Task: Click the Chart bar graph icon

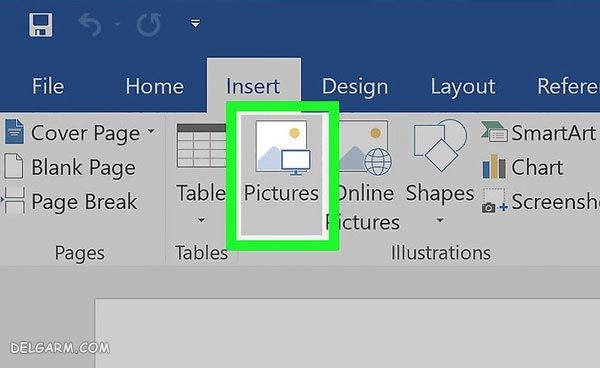Action: [x=494, y=167]
